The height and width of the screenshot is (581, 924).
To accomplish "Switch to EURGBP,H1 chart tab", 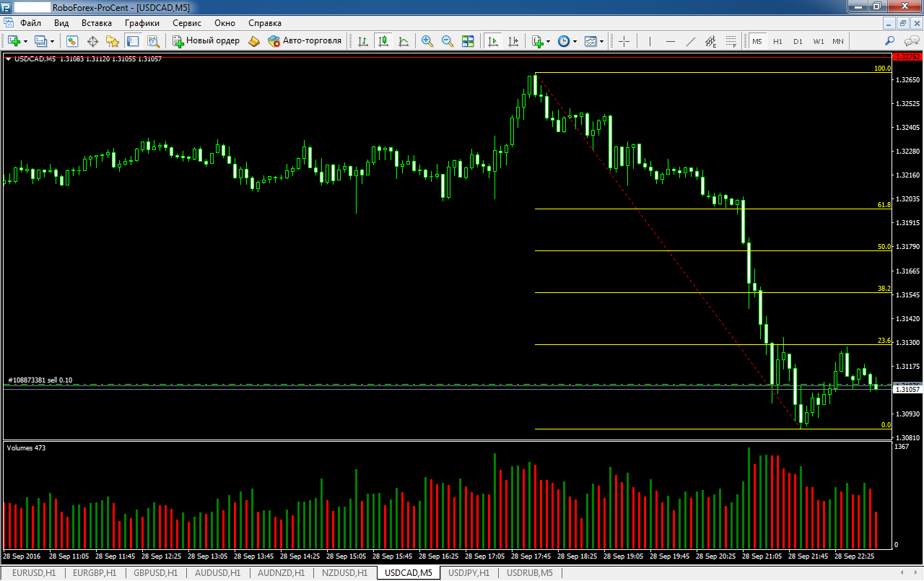I will (x=95, y=573).
